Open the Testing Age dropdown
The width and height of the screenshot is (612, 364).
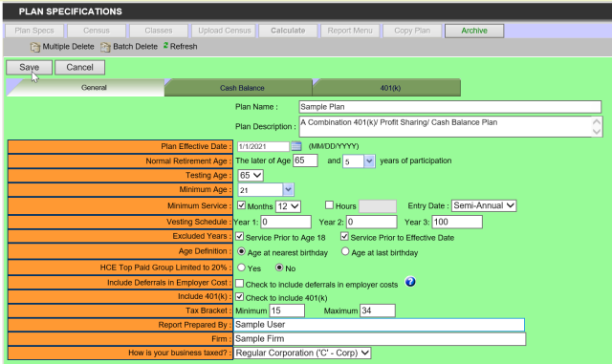coord(251,175)
